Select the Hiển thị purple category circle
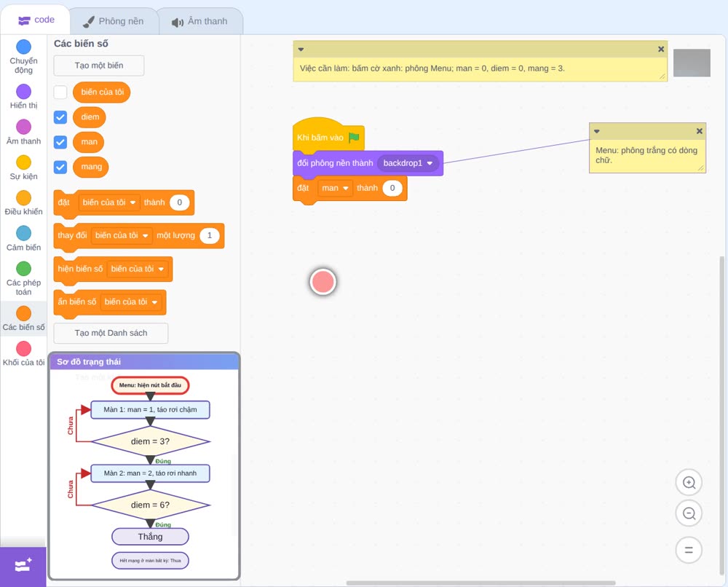Screen dimensions: 728x587 [24, 92]
